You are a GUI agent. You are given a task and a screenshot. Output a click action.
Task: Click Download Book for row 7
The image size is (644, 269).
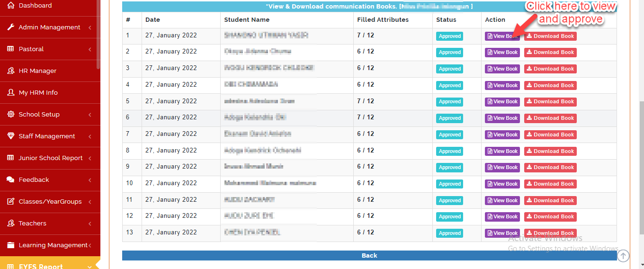click(550, 135)
